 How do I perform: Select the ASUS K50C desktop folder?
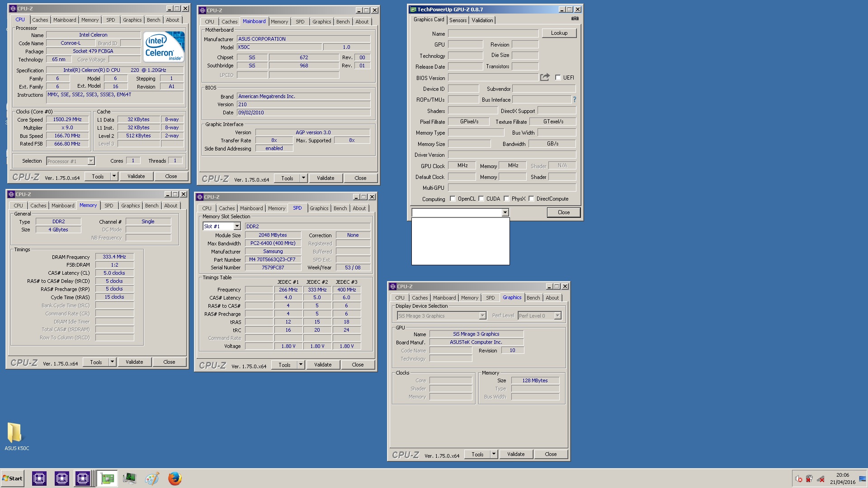click(17, 436)
